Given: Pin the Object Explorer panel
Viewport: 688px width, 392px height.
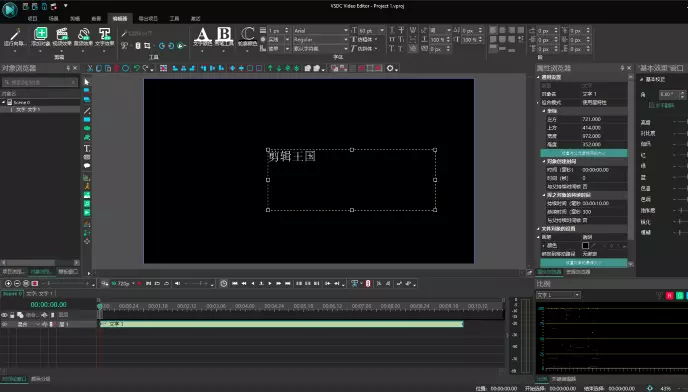Looking at the screenshot, I should click(68, 68).
